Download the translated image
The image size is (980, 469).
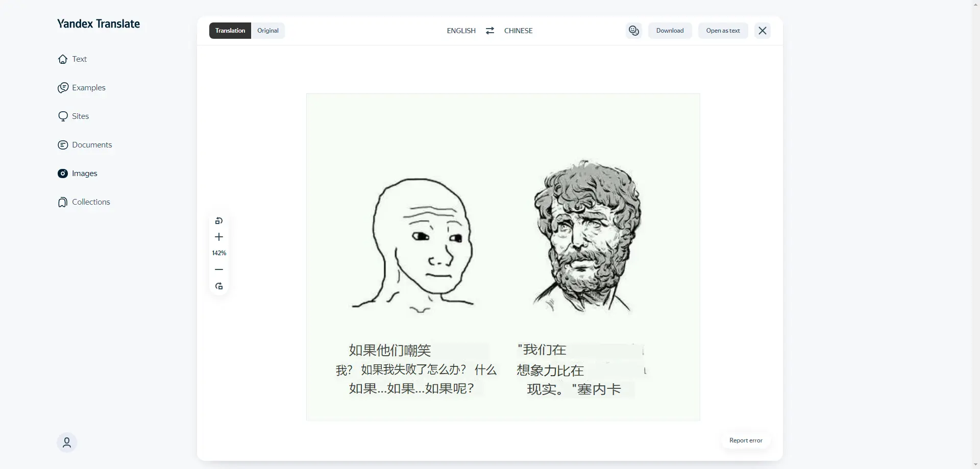670,31
